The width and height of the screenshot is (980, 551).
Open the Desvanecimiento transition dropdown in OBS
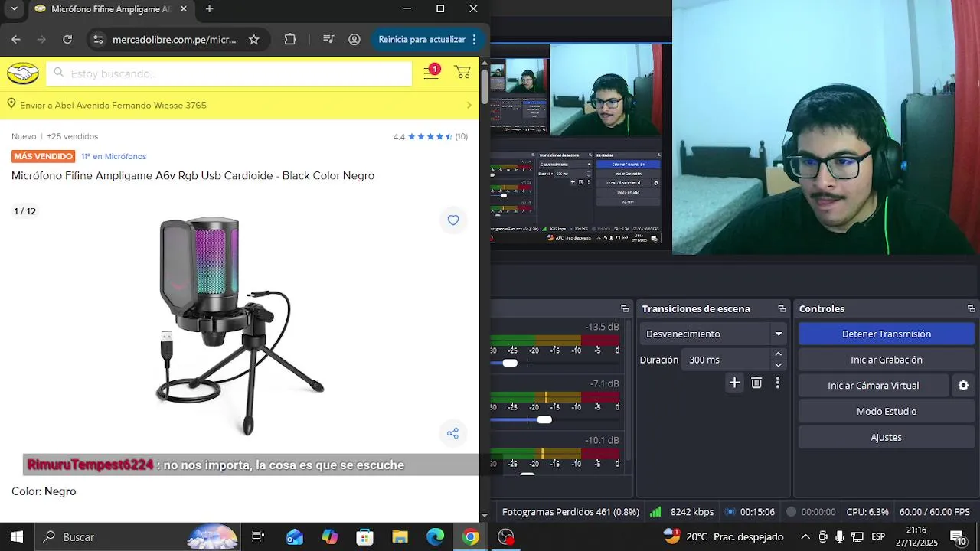tap(713, 334)
